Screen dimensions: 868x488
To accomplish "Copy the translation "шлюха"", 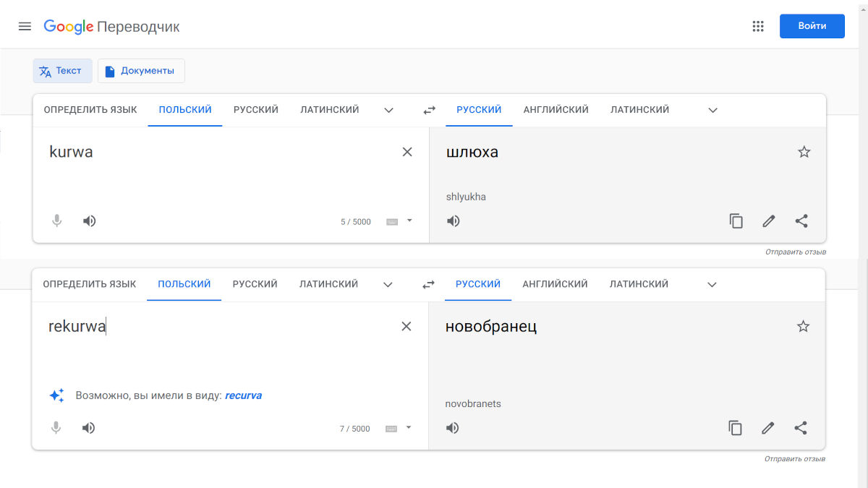I will pyautogui.click(x=736, y=221).
